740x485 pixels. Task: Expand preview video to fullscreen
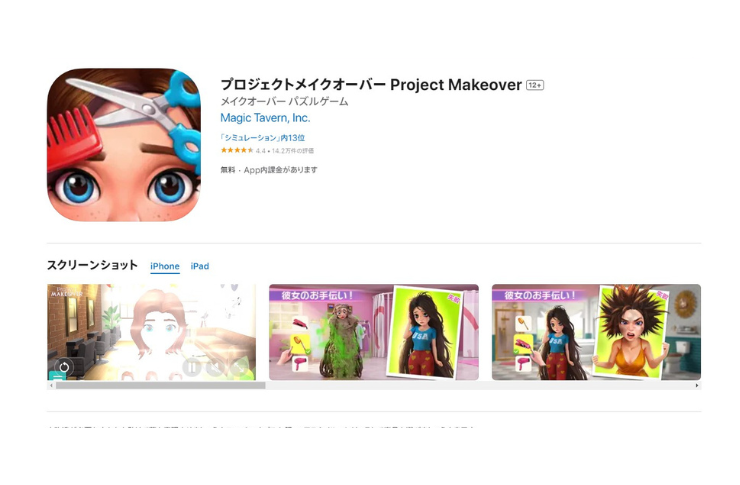tap(240, 367)
